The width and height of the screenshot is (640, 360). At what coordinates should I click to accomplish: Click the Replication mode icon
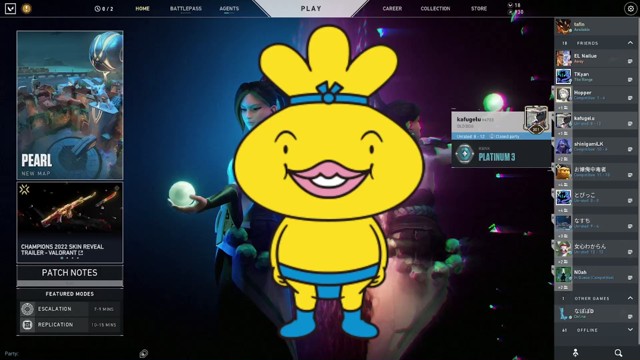pos(27,324)
